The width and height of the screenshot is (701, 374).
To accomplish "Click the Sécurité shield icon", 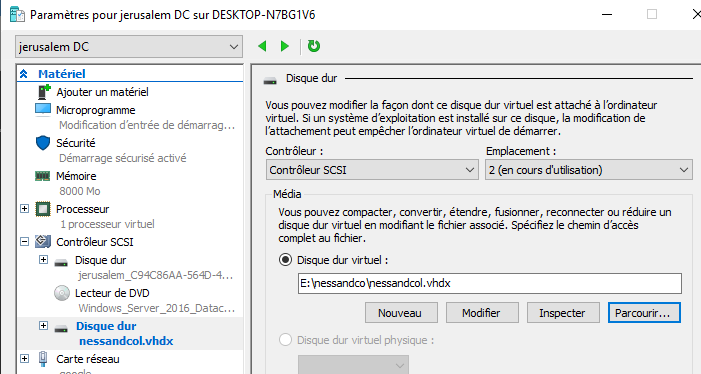I will pyautogui.click(x=43, y=143).
